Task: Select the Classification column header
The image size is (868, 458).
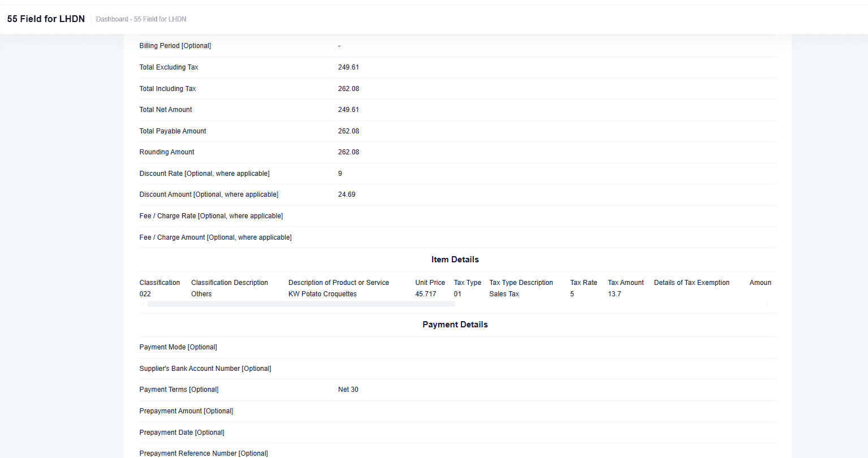Action: point(159,283)
